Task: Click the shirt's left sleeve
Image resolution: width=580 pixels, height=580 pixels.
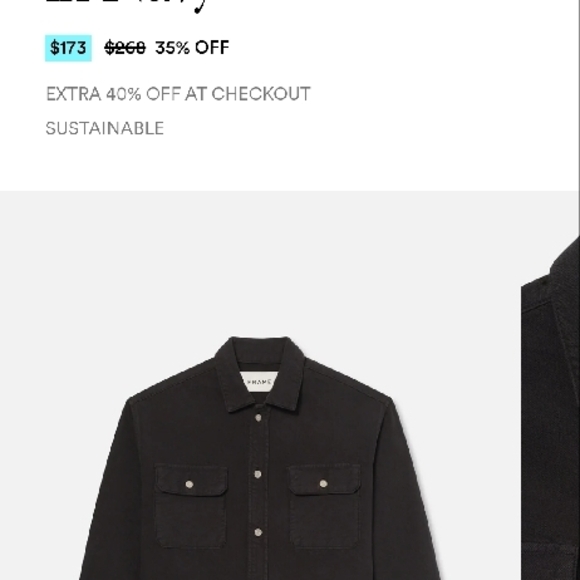Action: [107, 492]
